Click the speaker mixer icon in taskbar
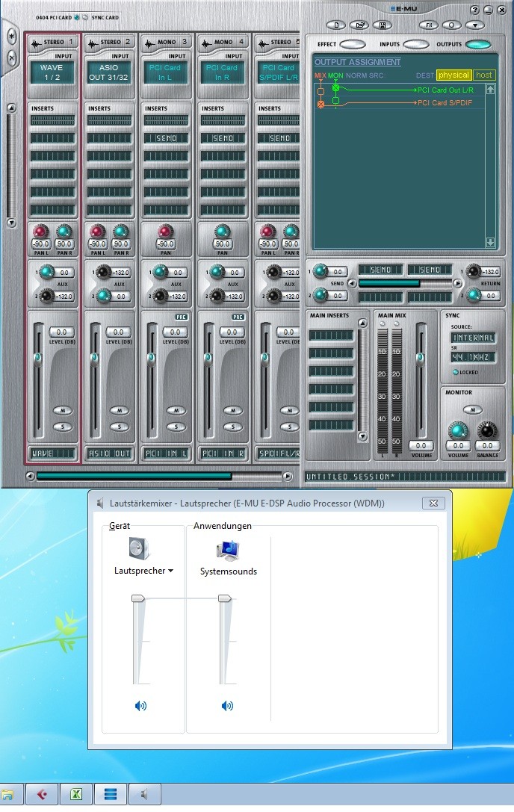The image size is (514, 812). (x=145, y=794)
